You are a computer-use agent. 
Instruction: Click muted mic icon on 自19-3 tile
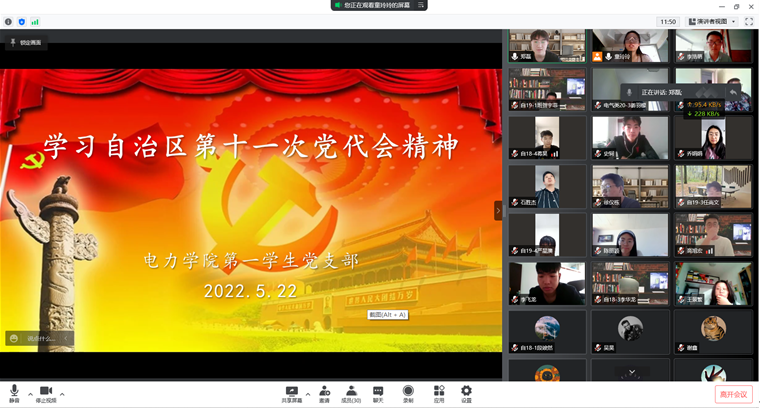click(x=681, y=202)
